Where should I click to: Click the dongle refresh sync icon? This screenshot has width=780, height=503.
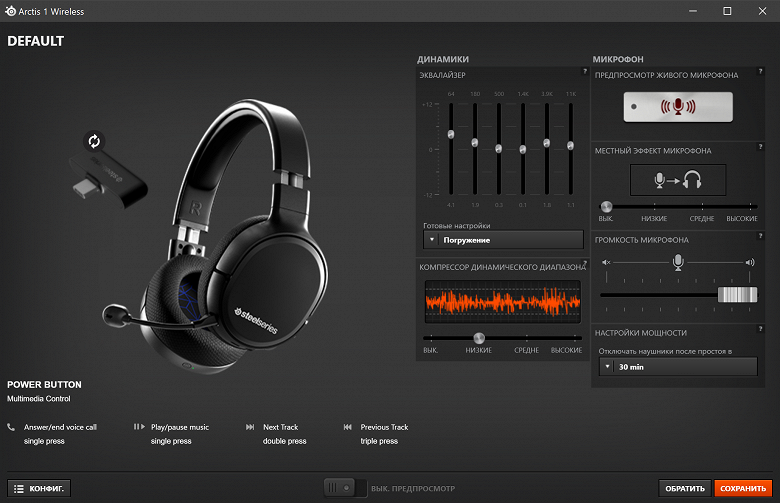tap(94, 142)
